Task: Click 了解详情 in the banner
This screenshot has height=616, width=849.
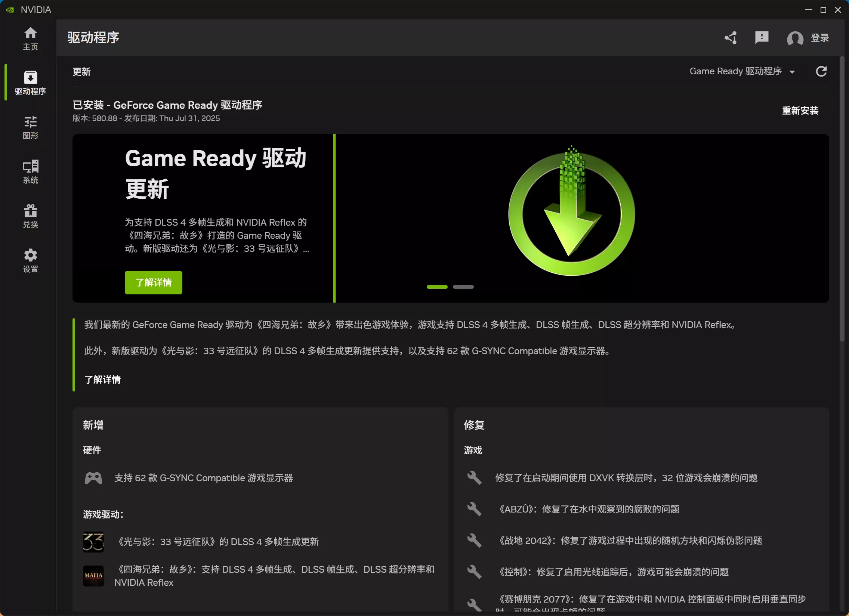Action: pos(153,282)
